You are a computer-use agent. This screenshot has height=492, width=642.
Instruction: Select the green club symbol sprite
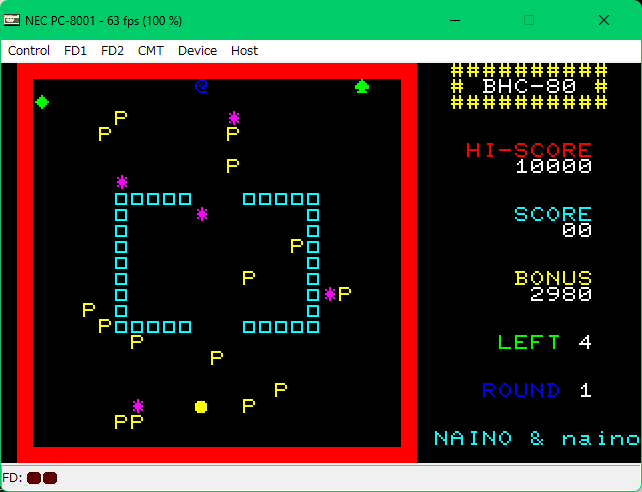point(361,87)
